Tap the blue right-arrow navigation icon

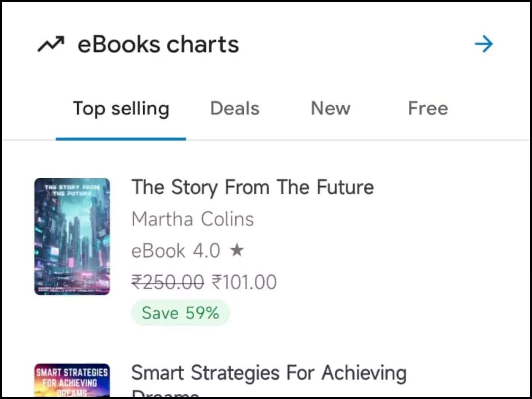pyautogui.click(x=484, y=43)
